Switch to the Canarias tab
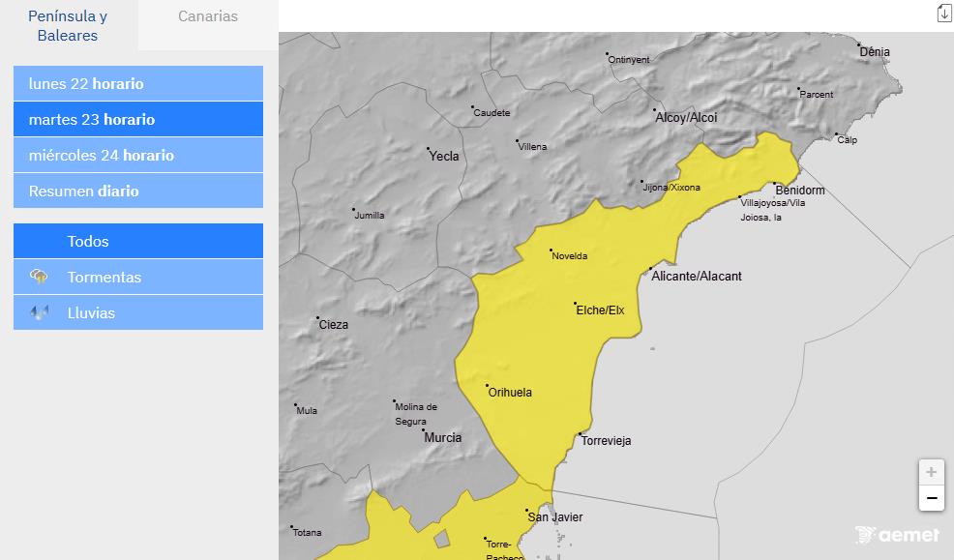This screenshot has width=954, height=560. 208,16
